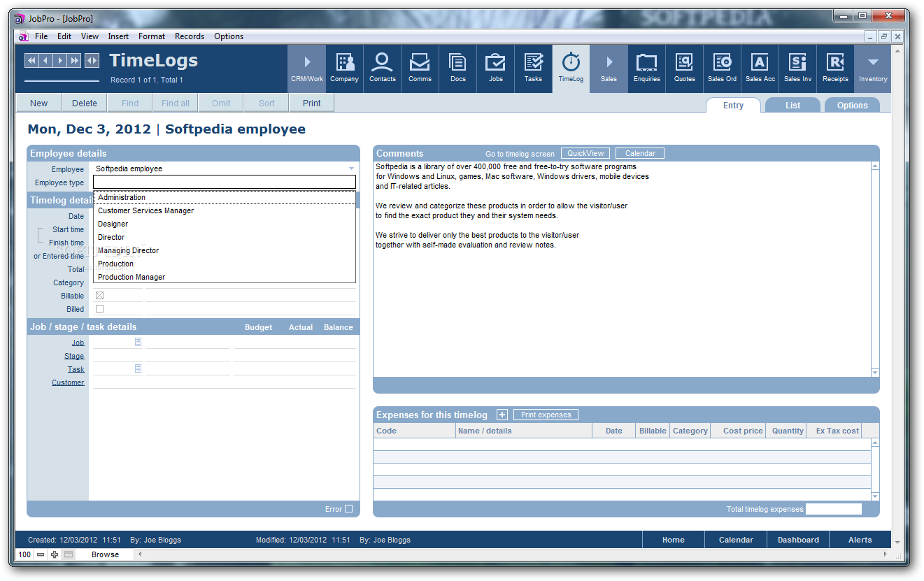This screenshot has height=581, width=924.
Task: Open the Insert menu
Action: (x=118, y=36)
